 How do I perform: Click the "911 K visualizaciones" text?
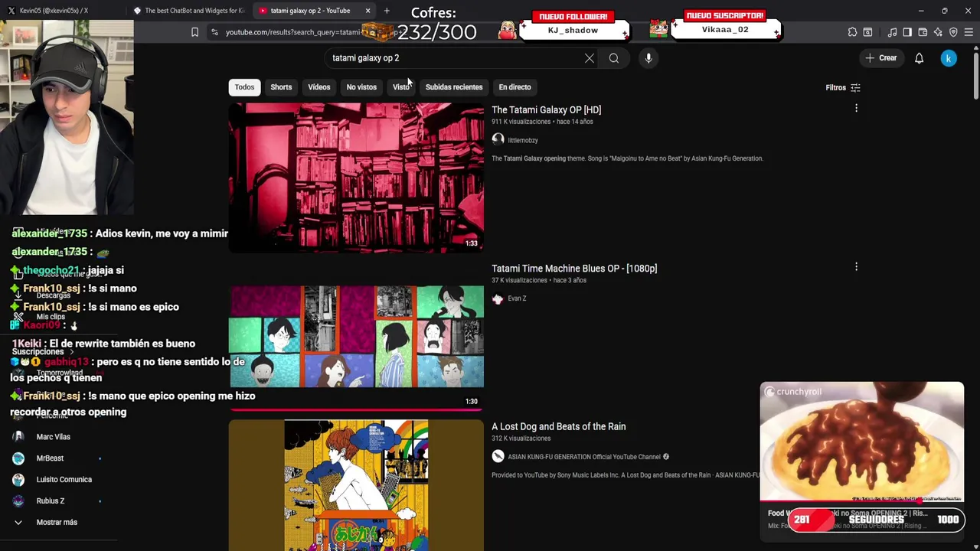click(521, 122)
